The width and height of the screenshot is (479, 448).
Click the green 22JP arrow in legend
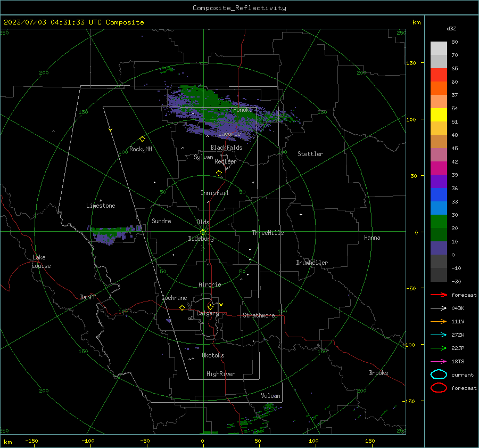439,348
